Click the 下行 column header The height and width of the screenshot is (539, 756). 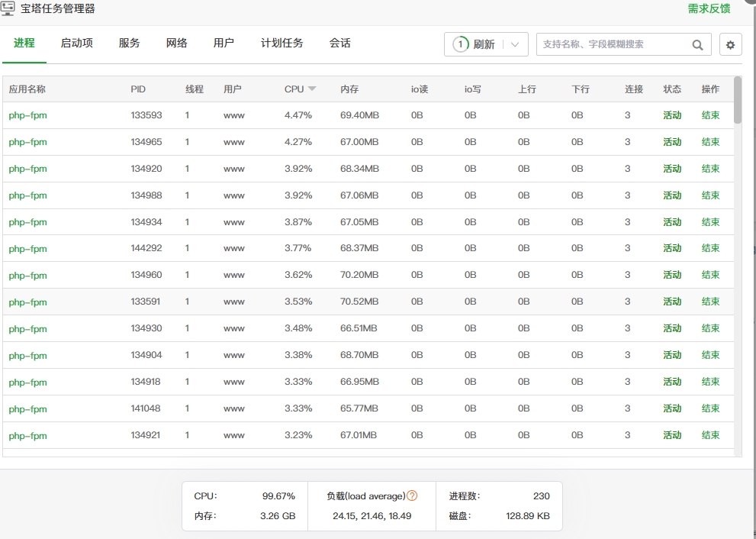tap(581, 89)
